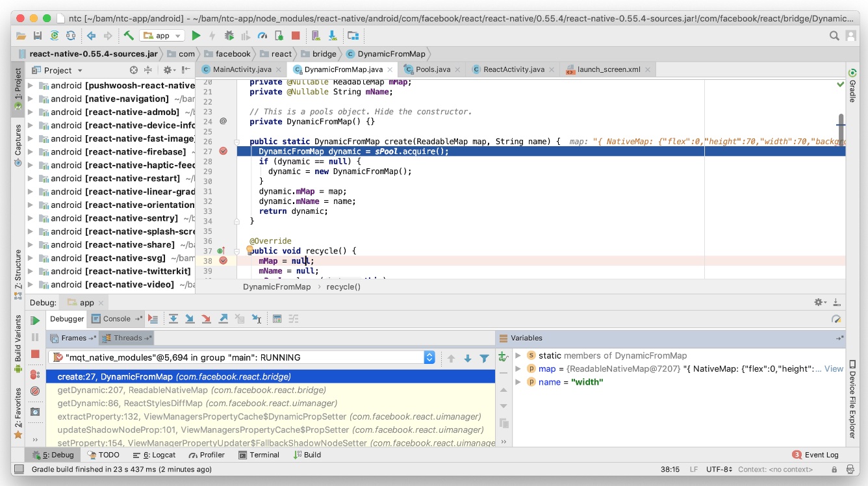
Task: Click the Step Over debugger icon
Action: [173, 319]
